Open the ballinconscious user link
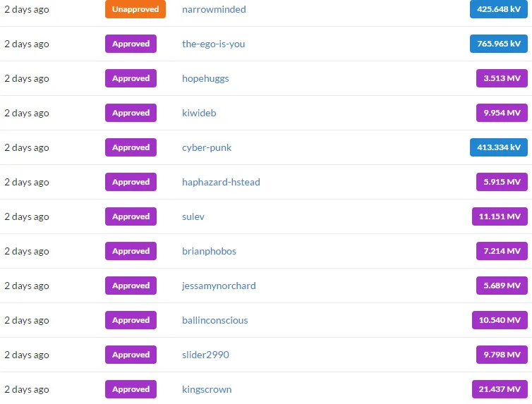Viewport: 532px width, 404px height. tap(214, 321)
